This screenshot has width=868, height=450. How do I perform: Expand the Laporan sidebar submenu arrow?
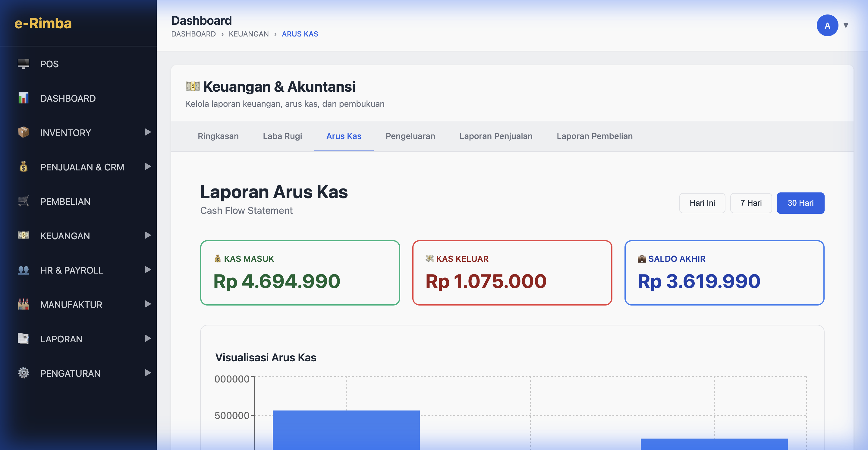tap(148, 338)
